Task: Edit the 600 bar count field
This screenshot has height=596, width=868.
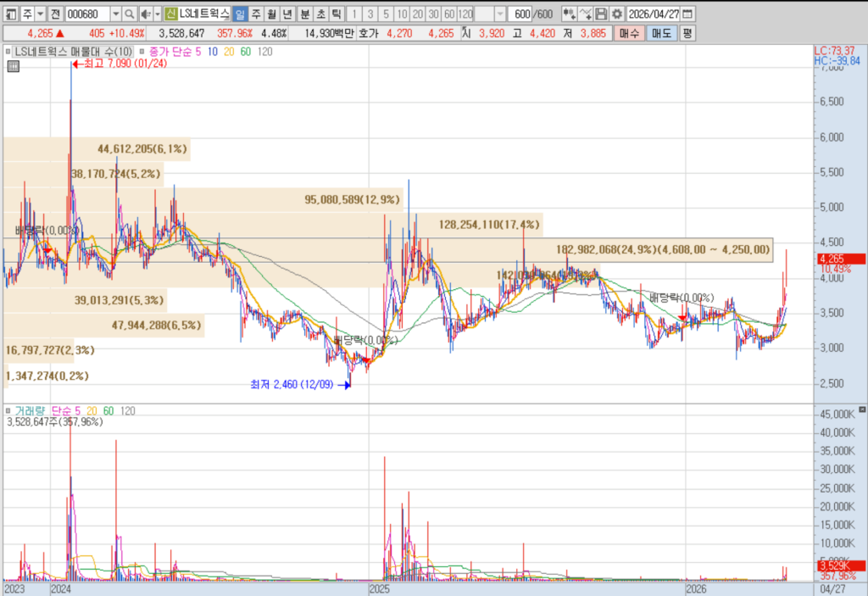Action: (520, 14)
